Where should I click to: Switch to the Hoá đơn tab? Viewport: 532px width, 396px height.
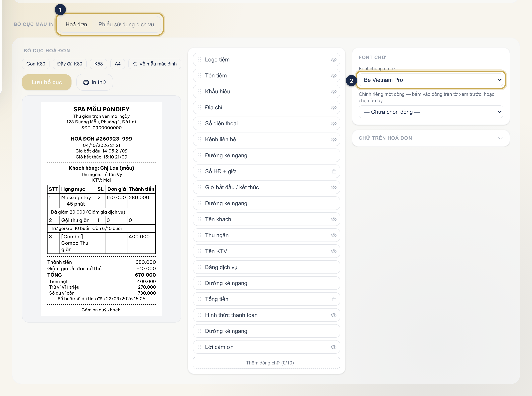[76, 24]
